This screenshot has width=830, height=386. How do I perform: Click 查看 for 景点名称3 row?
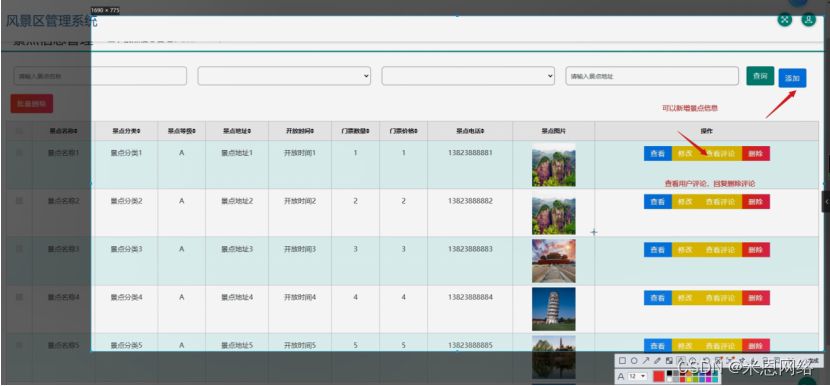pos(657,250)
